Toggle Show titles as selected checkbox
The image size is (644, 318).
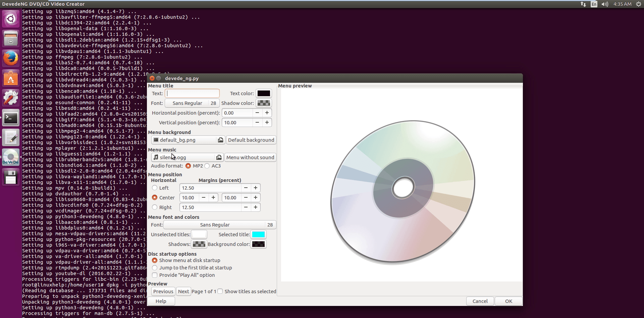(220, 291)
